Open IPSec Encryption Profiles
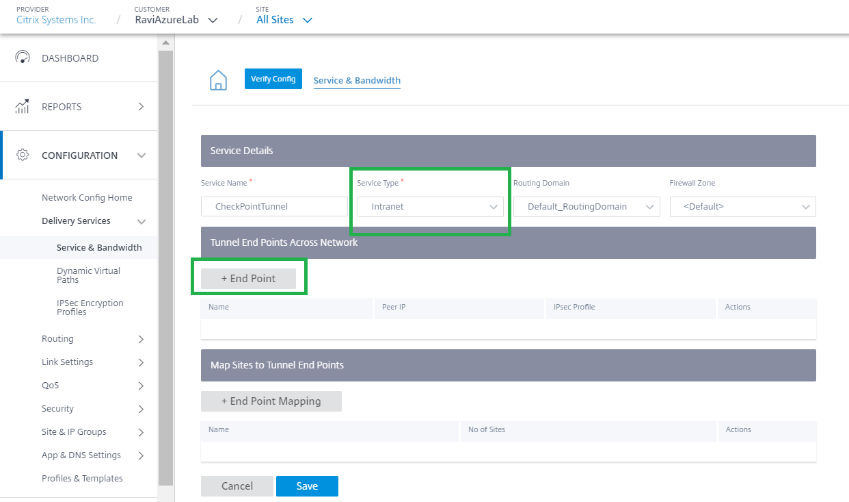Image resolution: width=849 pixels, height=502 pixels. 90,307
